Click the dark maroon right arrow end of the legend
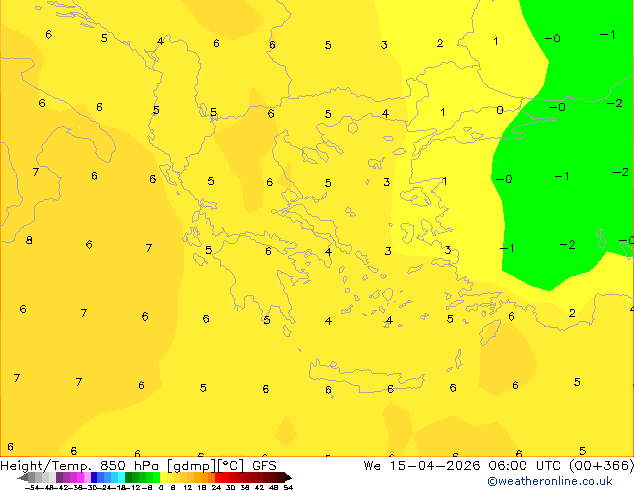The image size is (634, 490). [x=287, y=478]
